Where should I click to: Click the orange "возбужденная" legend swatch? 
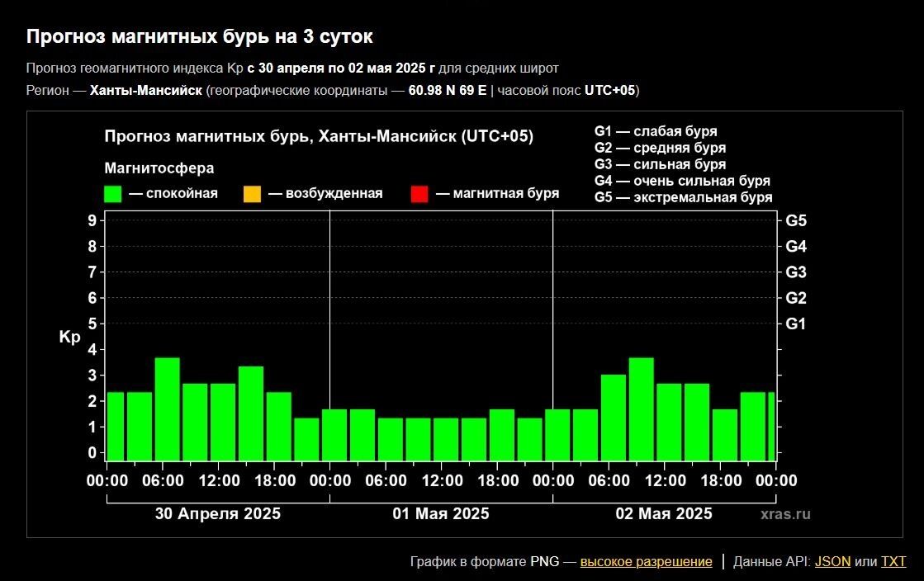click(252, 194)
